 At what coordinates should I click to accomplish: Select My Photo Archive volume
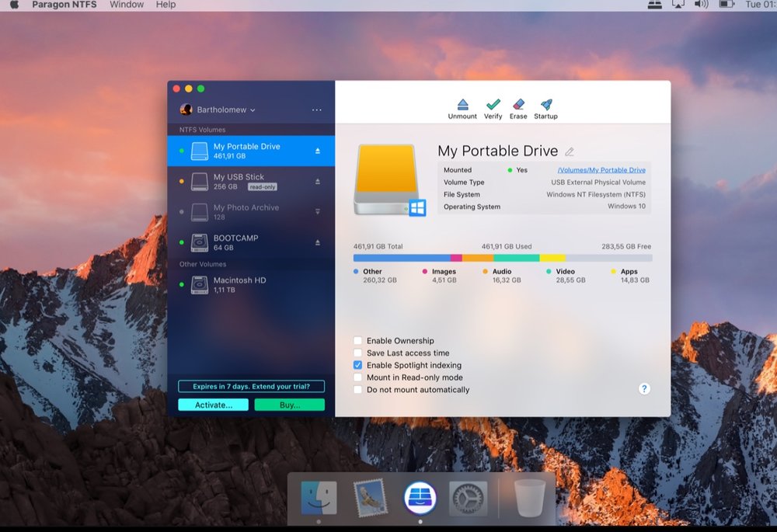251,212
